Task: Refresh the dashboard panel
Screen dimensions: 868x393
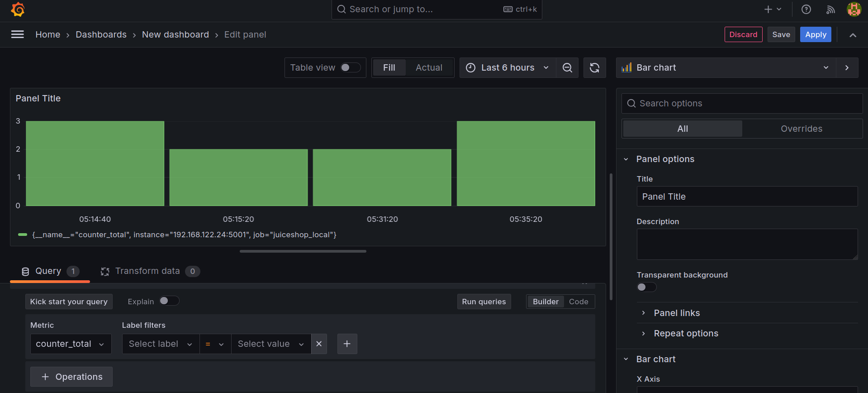Action: click(594, 67)
